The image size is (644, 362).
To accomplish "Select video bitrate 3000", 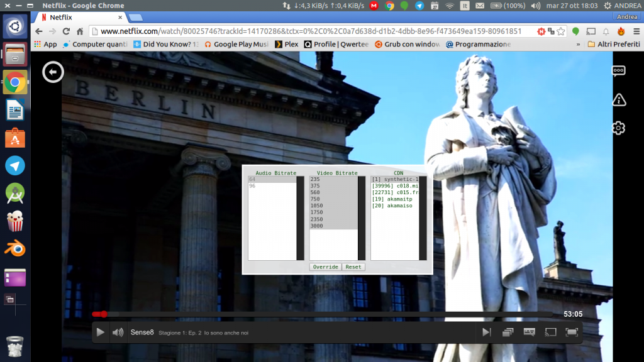I will [x=333, y=226].
